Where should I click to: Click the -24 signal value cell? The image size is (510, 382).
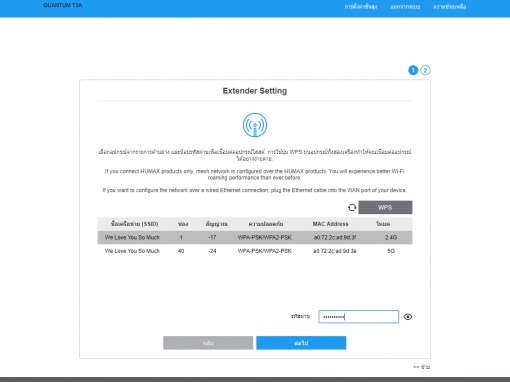point(212,251)
